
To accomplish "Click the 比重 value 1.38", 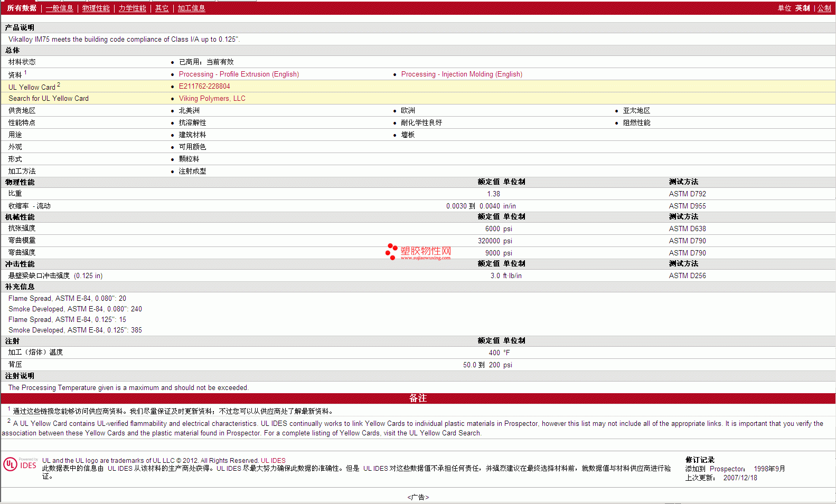I will tap(493, 194).
